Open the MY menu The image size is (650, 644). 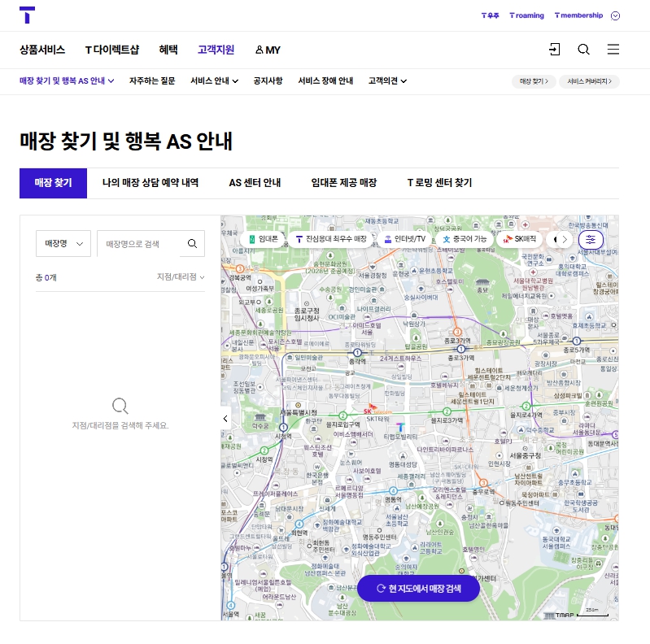pyautogui.click(x=268, y=50)
